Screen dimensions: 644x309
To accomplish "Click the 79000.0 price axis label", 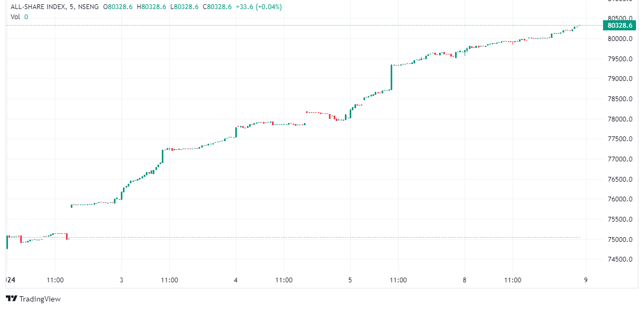I will [x=621, y=79].
